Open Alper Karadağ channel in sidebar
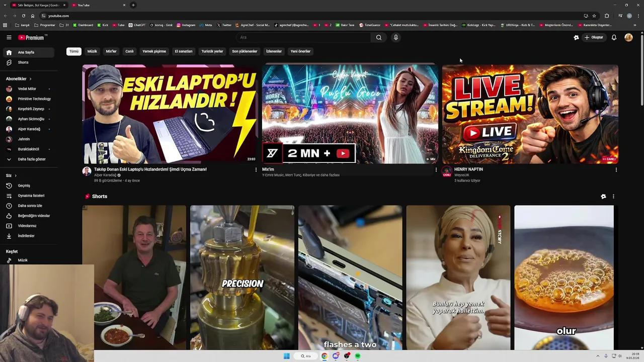The height and width of the screenshot is (362, 644). [x=28, y=129]
